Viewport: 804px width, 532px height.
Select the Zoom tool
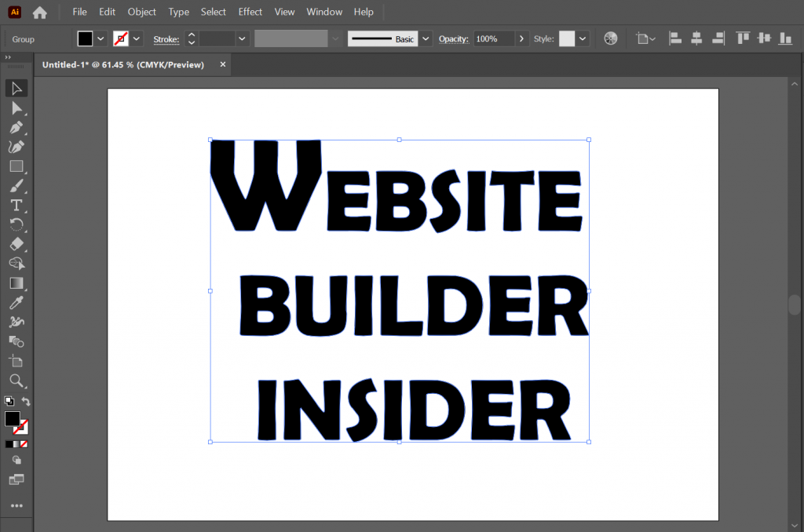17,381
